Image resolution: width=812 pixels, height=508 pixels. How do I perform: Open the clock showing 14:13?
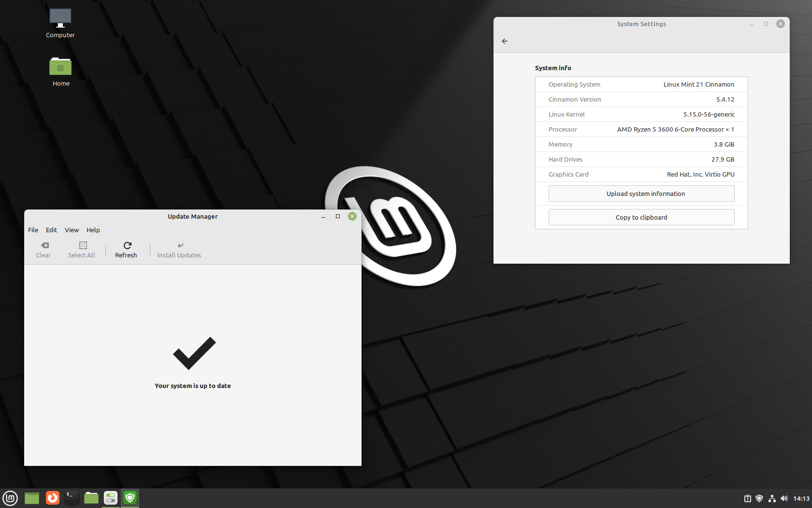click(x=801, y=498)
